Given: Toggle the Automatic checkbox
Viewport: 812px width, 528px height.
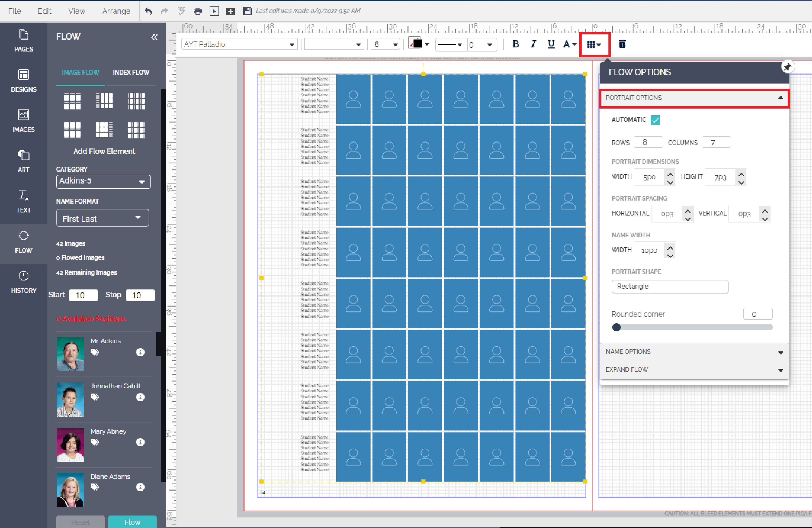Looking at the screenshot, I should click(655, 120).
